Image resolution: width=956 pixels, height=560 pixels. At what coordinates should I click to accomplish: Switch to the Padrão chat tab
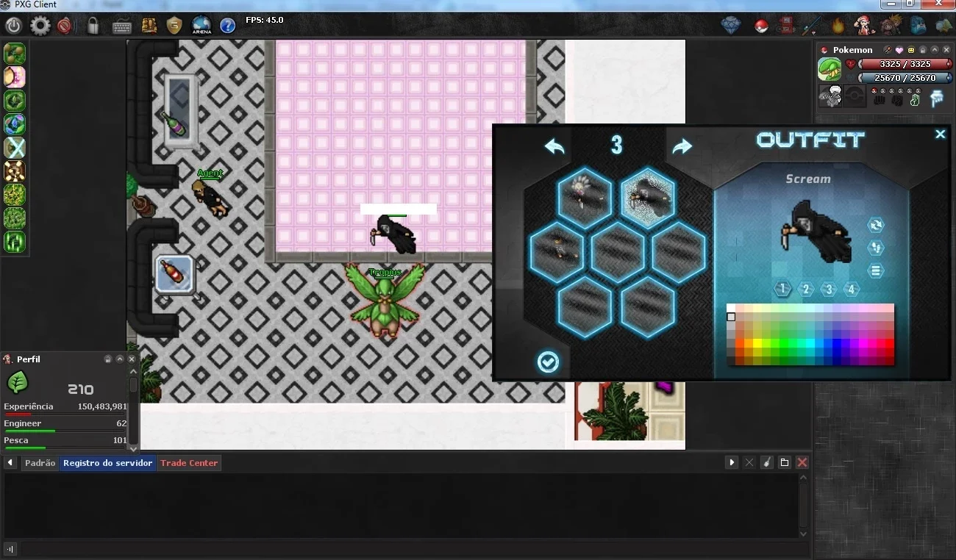coord(40,463)
